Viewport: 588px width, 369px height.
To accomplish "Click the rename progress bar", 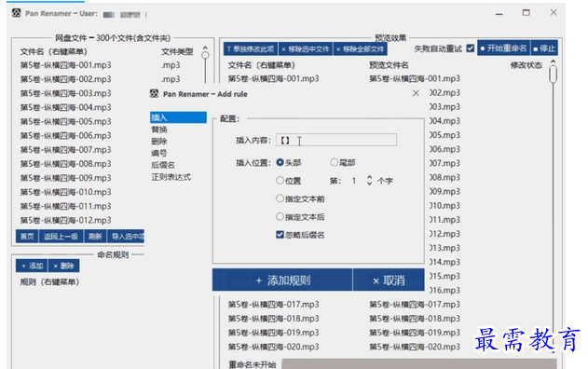I will click(419, 363).
